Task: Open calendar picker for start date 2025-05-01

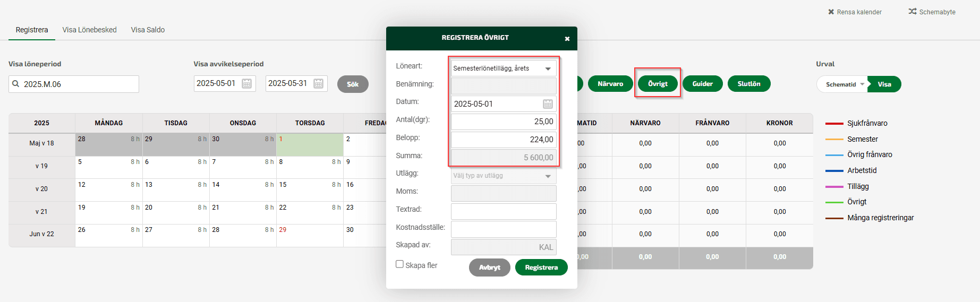Action: click(246, 83)
